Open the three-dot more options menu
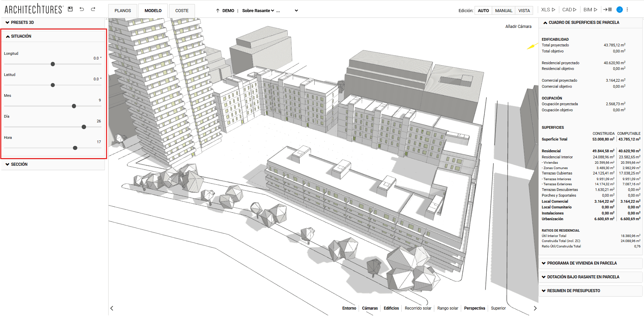Viewport: 644px width, 316px height. tap(627, 10)
